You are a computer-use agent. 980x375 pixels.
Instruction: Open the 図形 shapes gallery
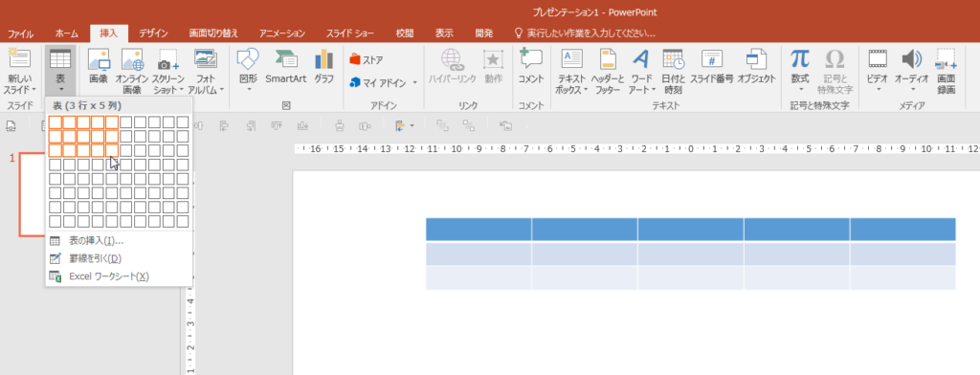click(248, 70)
